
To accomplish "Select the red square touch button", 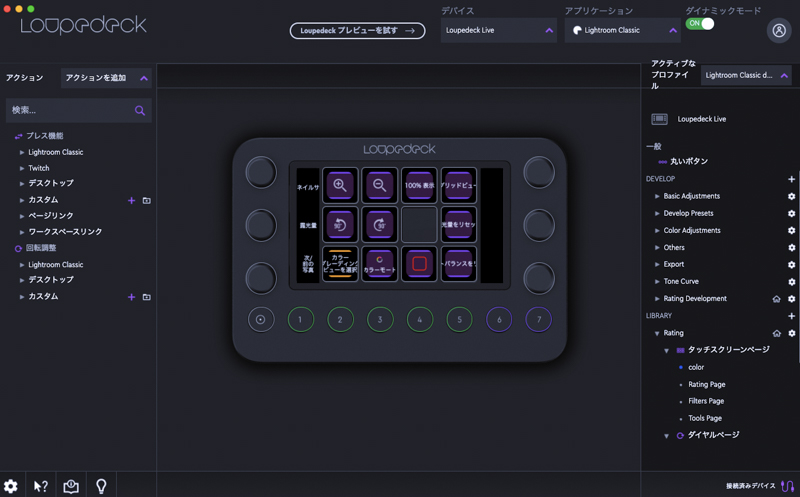I will tap(419, 264).
